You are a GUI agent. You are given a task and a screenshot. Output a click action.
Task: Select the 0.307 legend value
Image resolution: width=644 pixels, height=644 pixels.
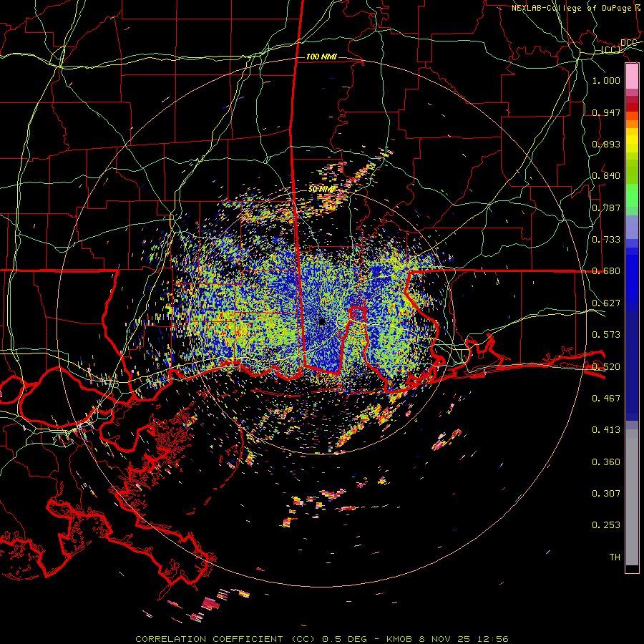click(606, 494)
